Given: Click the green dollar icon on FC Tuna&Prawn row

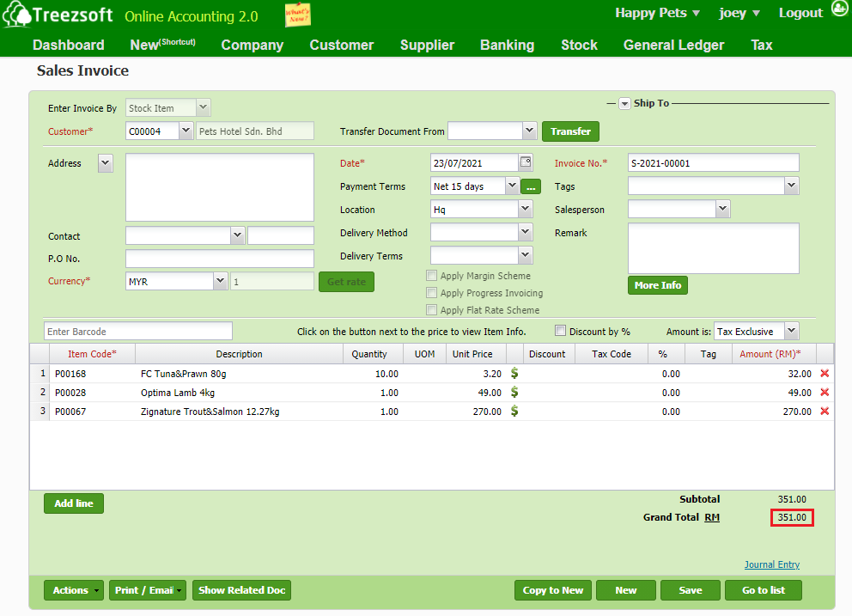Looking at the screenshot, I should point(514,374).
